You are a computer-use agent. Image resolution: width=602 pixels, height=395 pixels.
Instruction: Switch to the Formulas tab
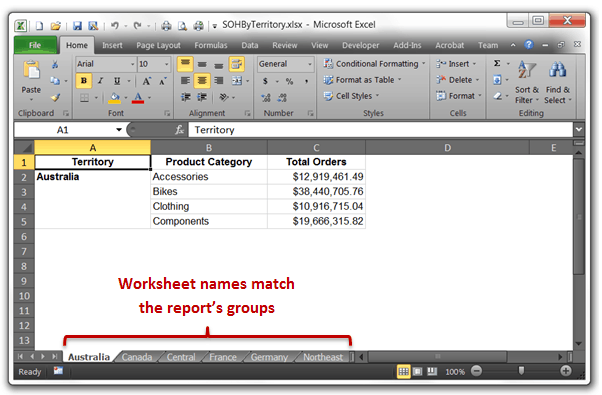click(x=211, y=45)
